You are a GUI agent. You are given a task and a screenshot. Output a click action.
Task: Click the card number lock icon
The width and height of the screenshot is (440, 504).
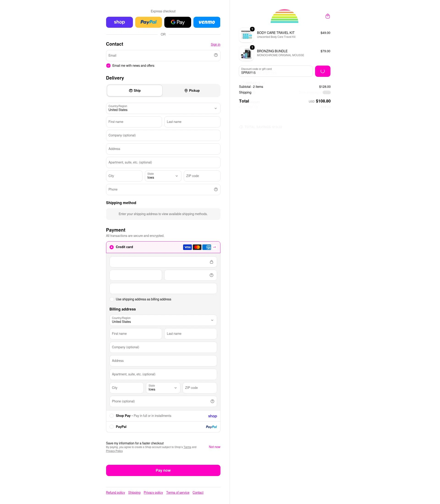(211, 262)
